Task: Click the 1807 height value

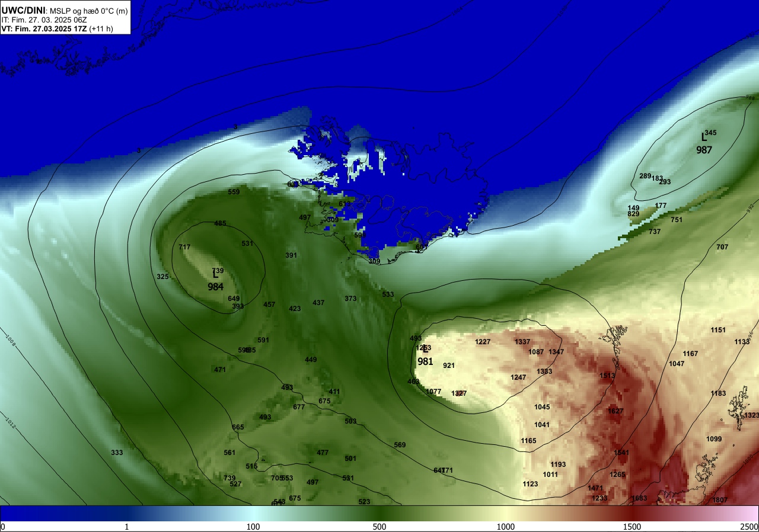Action: point(720,500)
